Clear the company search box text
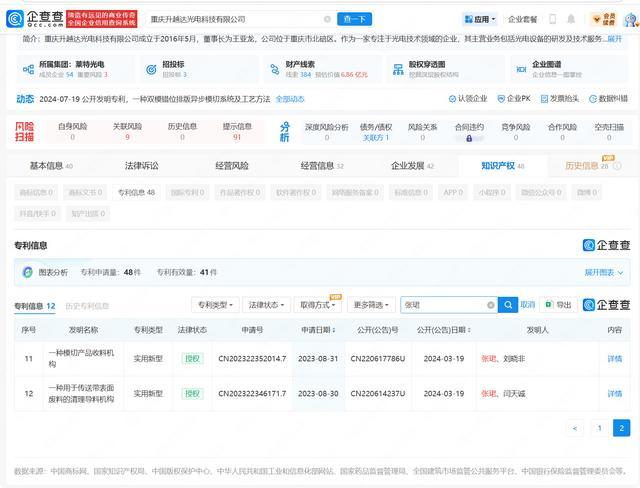Screen dimensions: 640x488 click(327, 19)
